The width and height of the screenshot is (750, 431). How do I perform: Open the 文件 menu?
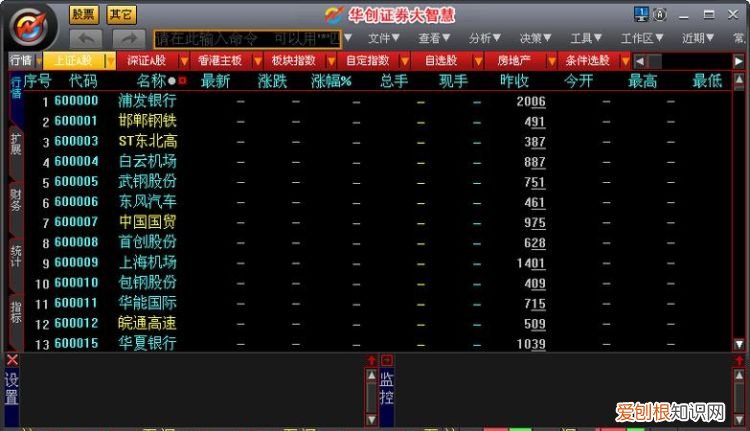tap(383, 38)
